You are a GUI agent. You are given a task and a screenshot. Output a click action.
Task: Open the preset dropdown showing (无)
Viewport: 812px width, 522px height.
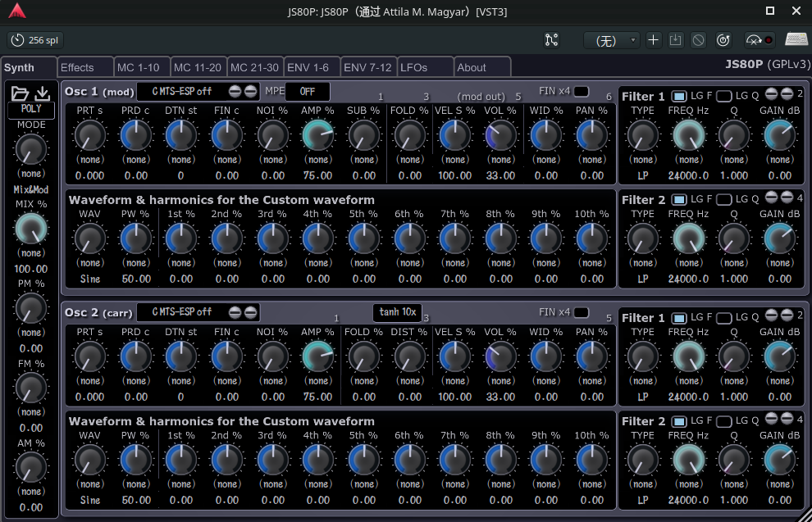point(612,40)
